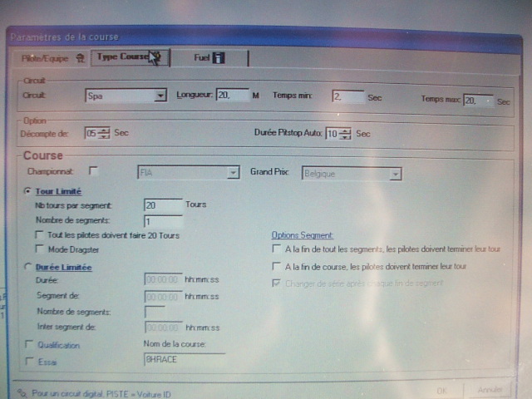
Task: Click the Décompte de seconds spinner
Action: click(x=104, y=133)
